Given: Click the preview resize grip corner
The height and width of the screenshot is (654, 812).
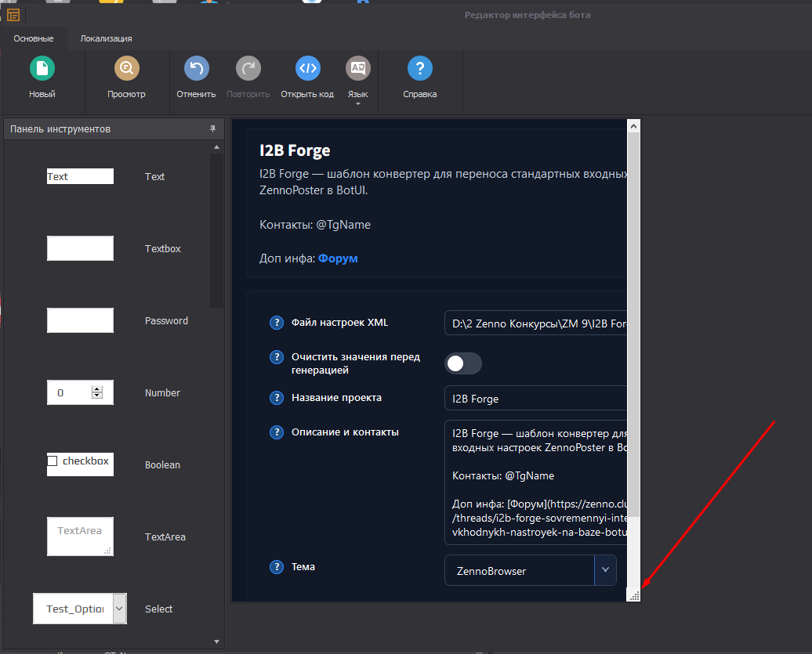Looking at the screenshot, I should point(634,595).
